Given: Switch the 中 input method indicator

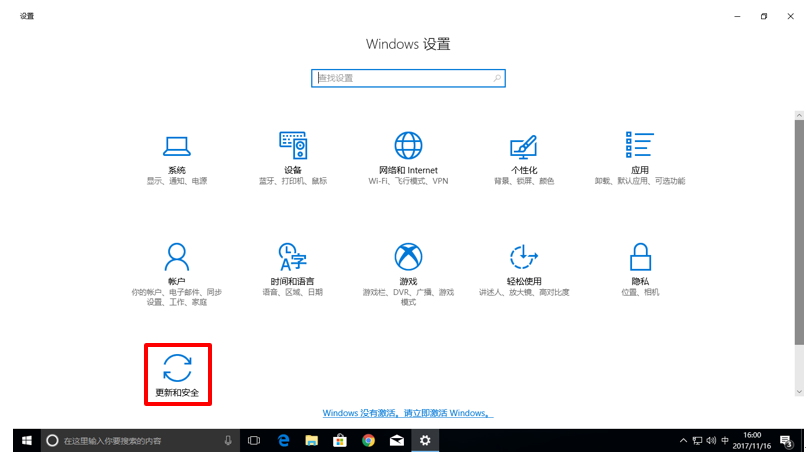Looking at the screenshot, I should (x=725, y=441).
